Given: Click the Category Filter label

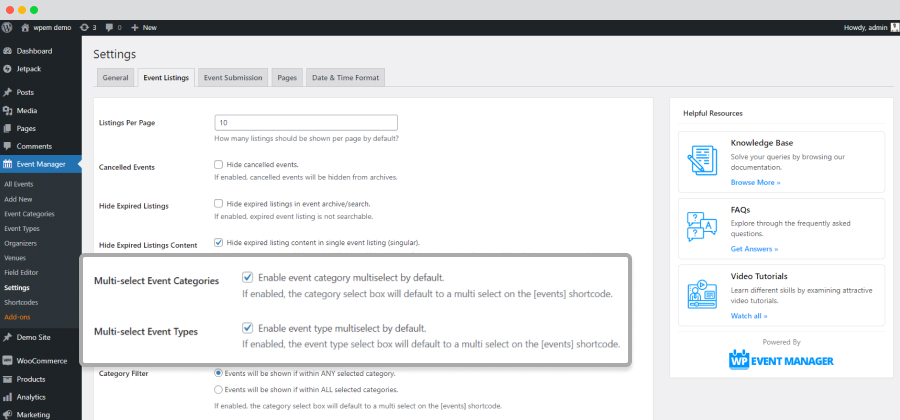Looking at the screenshot, I should (x=123, y=374).
